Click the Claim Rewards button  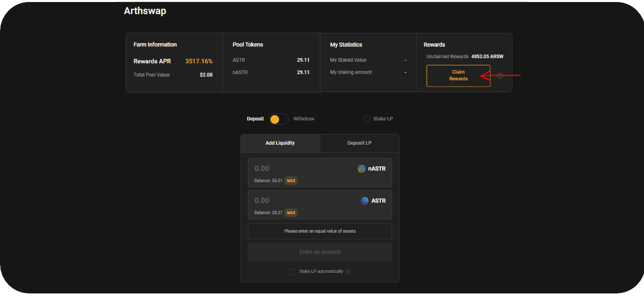click(x=458, y=76)
